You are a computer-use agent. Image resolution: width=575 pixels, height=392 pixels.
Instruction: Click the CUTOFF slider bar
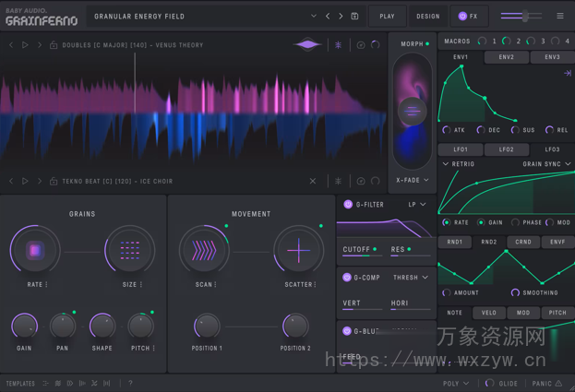362,255
